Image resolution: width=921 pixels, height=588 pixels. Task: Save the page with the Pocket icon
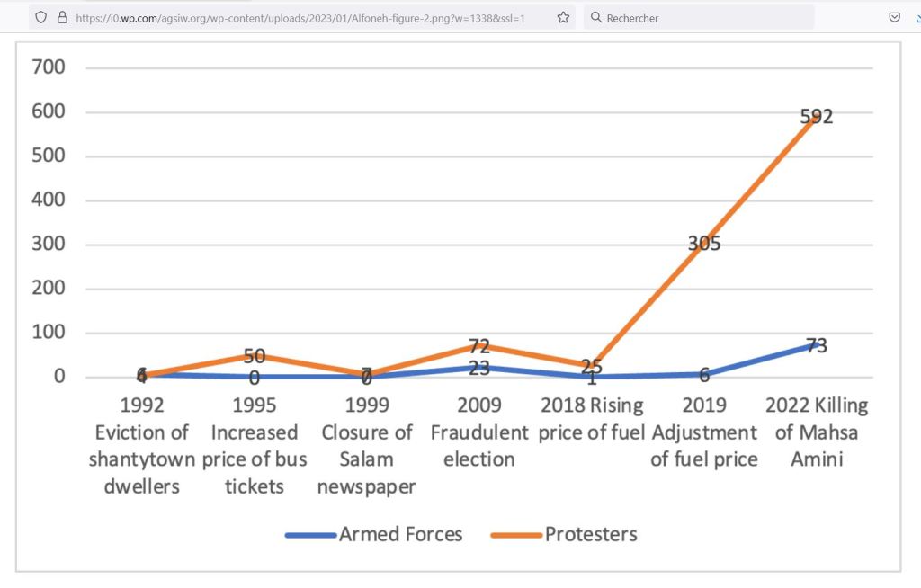tap(894, 17)
